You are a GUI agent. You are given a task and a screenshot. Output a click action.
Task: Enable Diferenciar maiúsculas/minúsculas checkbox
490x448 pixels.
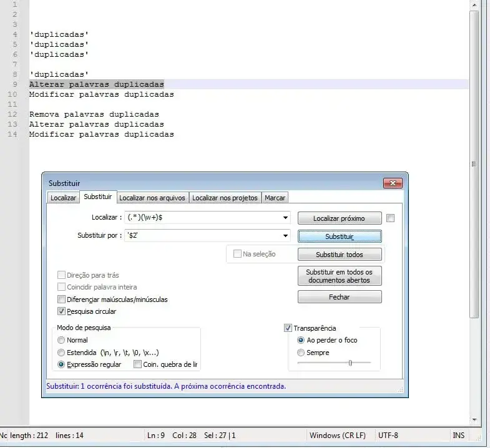tap(61, 299)
